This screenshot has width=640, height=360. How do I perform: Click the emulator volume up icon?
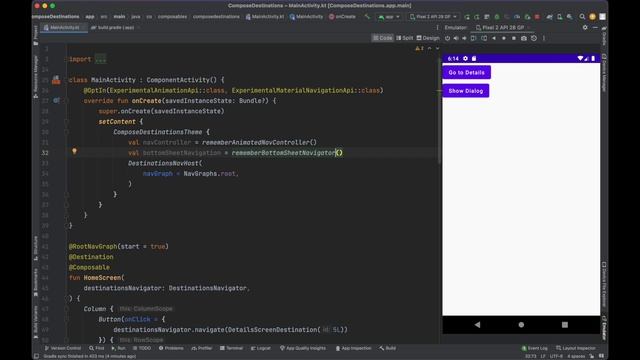(x=456, y=38)
